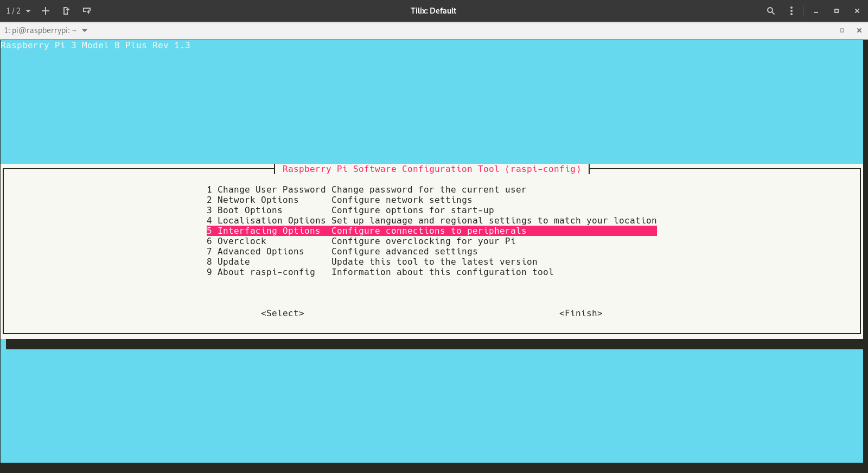Click Update menu entry
Image resolution: width=868 pixels, height=473 pixels.
point(233,262)
